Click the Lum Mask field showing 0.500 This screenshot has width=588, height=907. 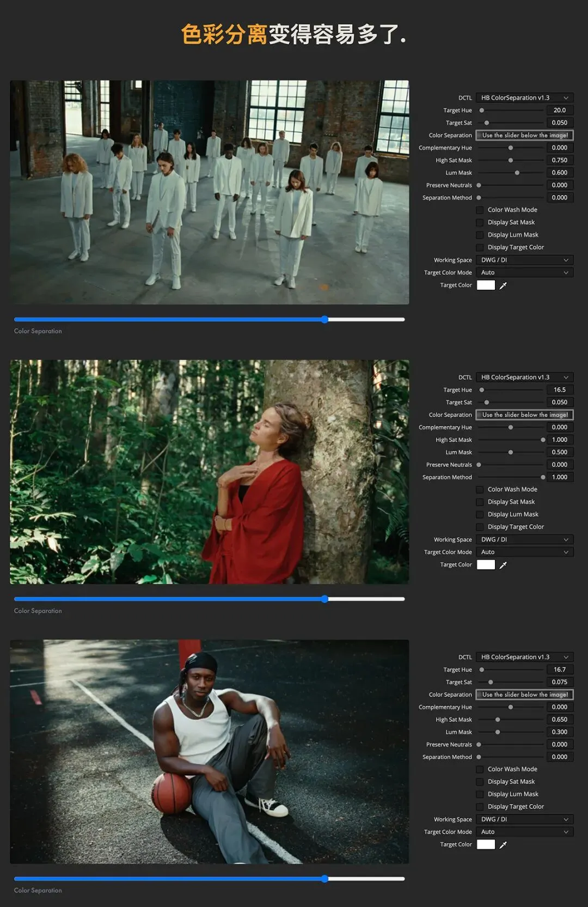tap(560, 452)
